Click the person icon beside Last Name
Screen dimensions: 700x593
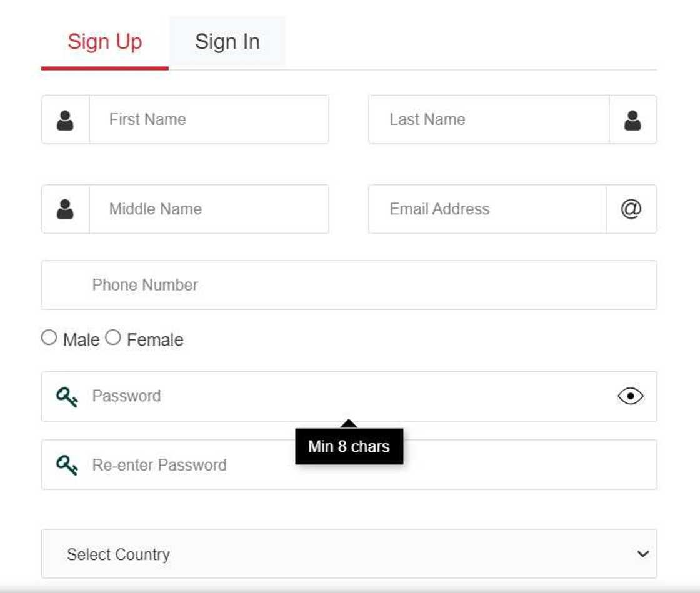pyautogui.click(x=632, y=120)
